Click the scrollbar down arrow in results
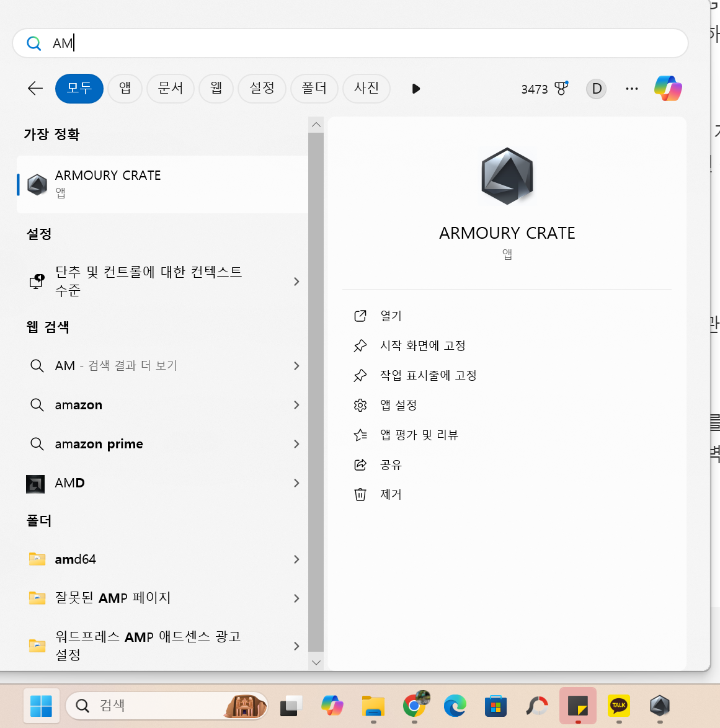 [x=316, y=662]
